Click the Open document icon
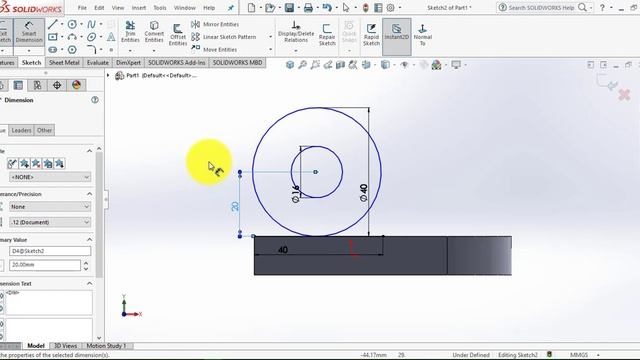 (x=270, y=8)
